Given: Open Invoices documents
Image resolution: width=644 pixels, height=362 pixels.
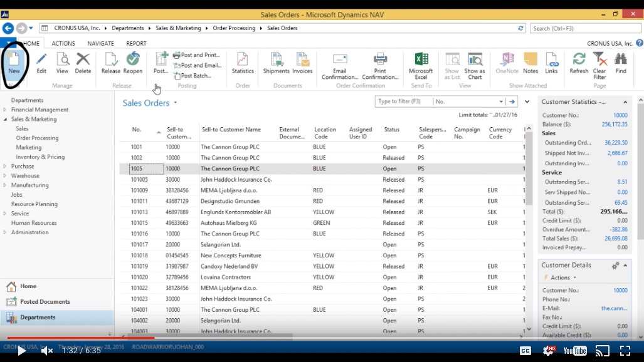Looking at the screenshot, I should [302, 63].
